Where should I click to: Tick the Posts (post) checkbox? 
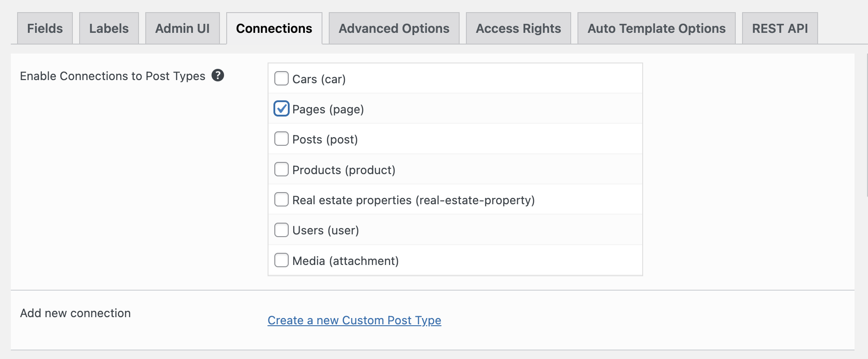click(282, 139)
